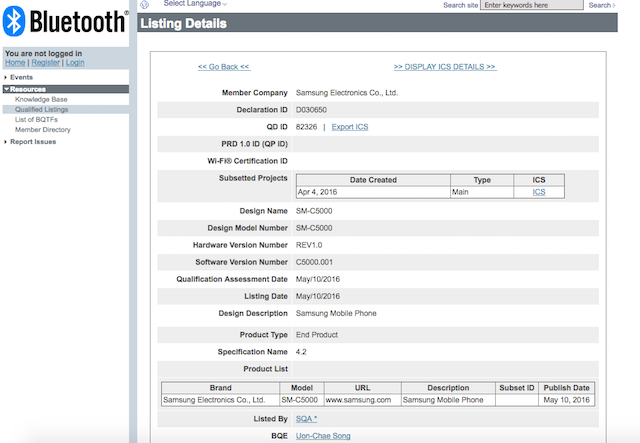Viewport: 640px width, 443px height.
Task: Click the Go Back link
Action: (x=224, y=67)
